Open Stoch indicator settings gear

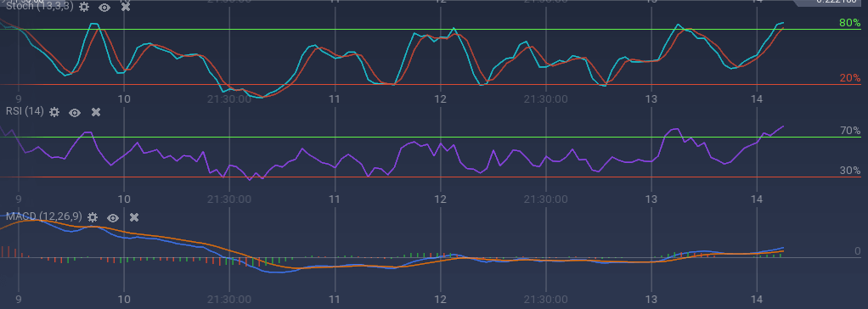(x=83, y=7)
